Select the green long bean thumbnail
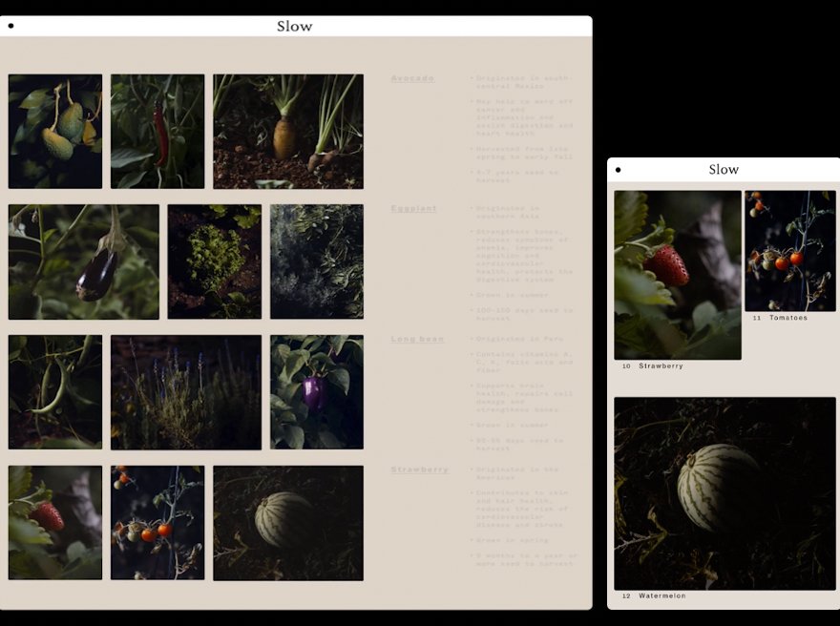This screenshot has height=626, width=840. coord(55,392)
